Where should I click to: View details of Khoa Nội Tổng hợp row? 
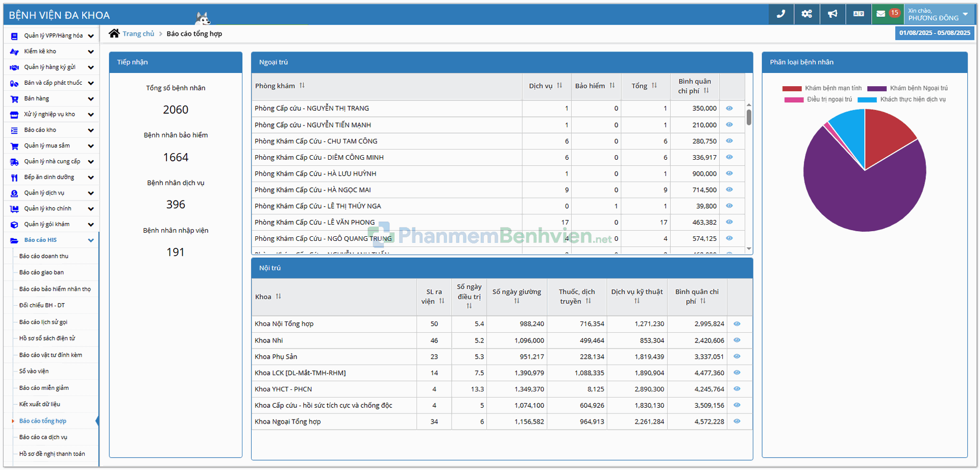coord(737,324)
